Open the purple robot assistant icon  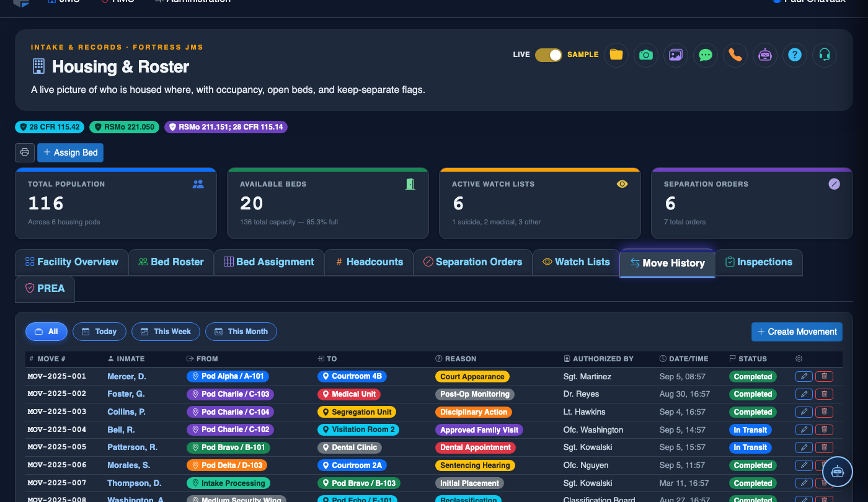tap(765, 55)
